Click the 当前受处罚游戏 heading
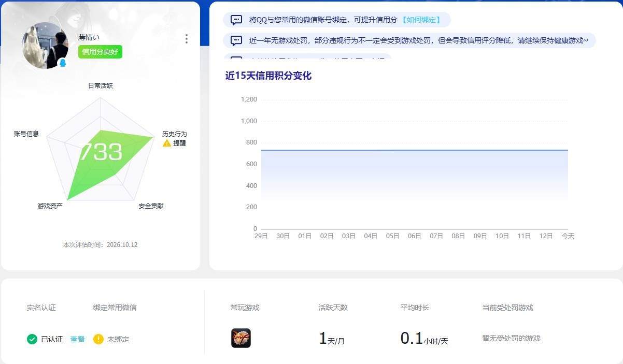The width and height of the screenshot is (623, 364). tap(507, 308)
